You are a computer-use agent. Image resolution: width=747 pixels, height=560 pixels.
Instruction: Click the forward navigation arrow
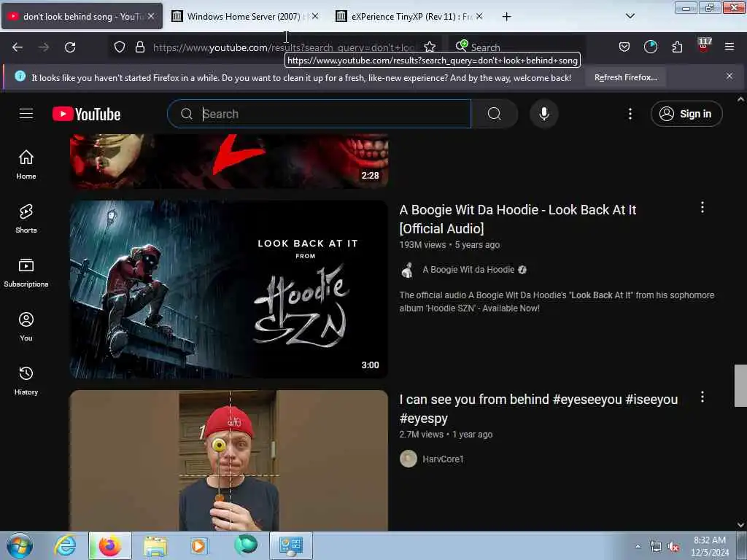tap(44, 47)
